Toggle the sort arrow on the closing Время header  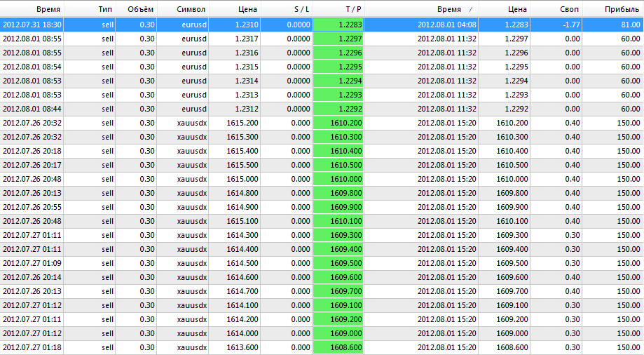click(x=471, y=9)
